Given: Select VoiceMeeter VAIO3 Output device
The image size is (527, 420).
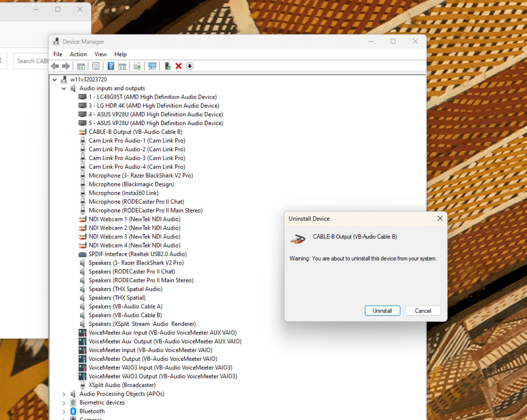Looking at the screenshot, I should tap(163, 376).
